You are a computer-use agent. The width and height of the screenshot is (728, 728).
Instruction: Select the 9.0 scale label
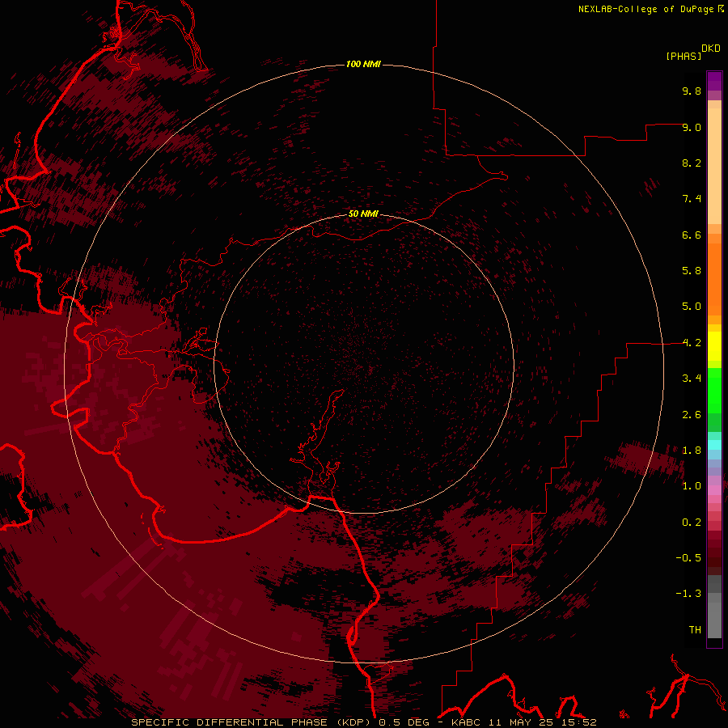[692, 127]
